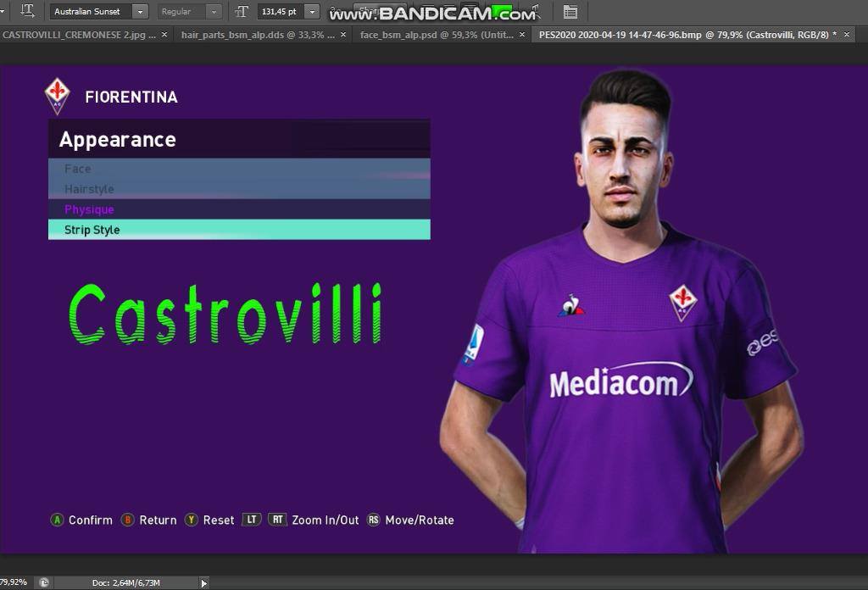868x590 pixels.
Task: Click the green Castrovilli text layer
Action: coord(225,314)
